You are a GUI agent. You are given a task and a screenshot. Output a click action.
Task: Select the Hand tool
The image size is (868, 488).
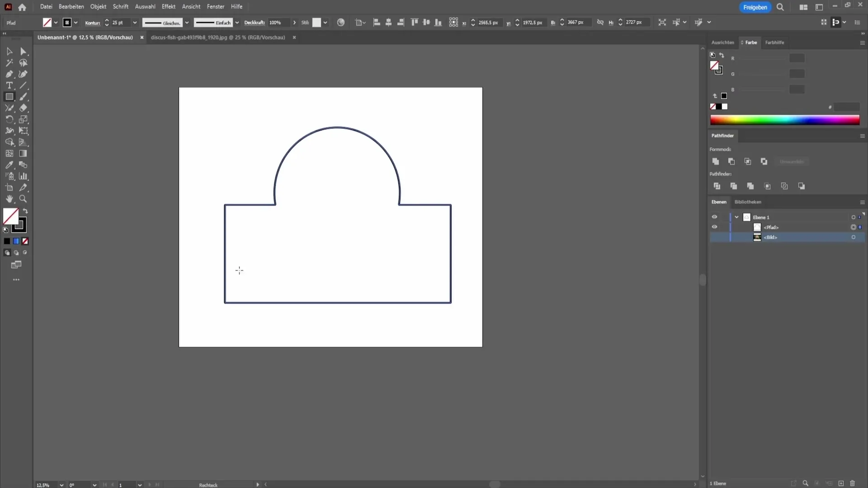[x=9, y=199]
